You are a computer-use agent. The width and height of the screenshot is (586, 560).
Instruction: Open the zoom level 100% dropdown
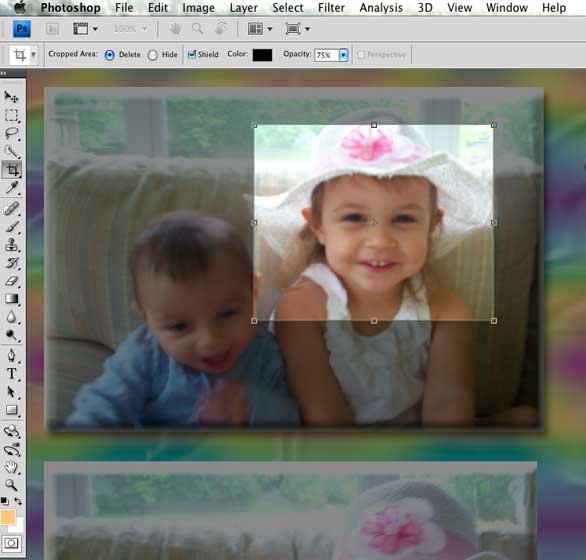pyautogui.click(x=130, y=29)
